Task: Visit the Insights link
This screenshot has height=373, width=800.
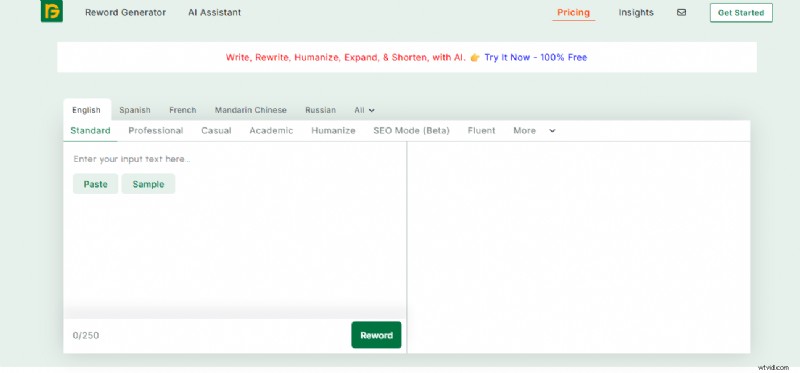Action: 636,13
